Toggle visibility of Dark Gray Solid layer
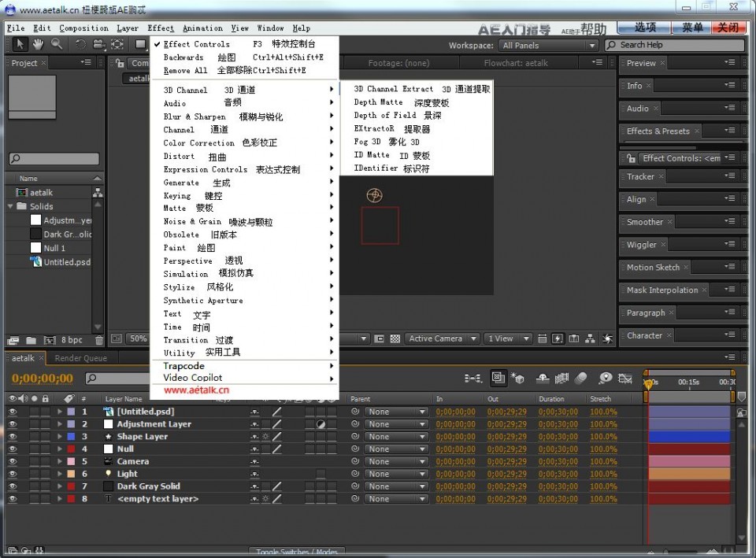The height and width of the screenshot is (558, 756). point(12,486)
